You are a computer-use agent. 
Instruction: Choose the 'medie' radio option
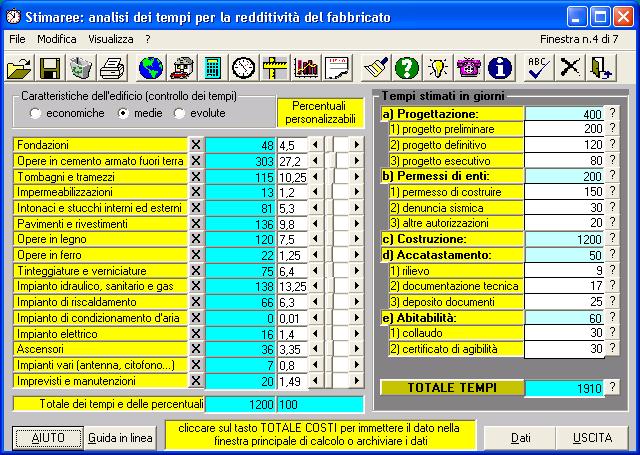click(x=125, y=113)
